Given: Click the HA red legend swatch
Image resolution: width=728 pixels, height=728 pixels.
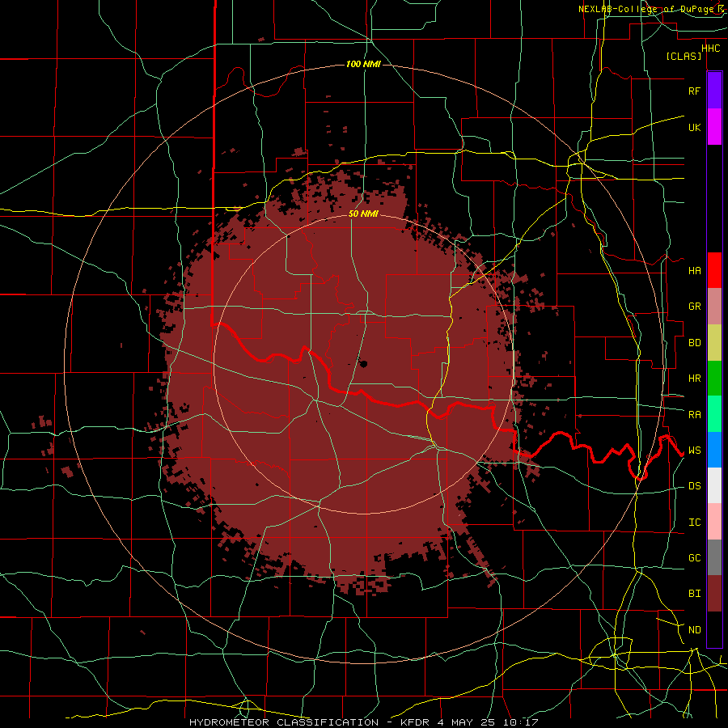Looking at the screenshot, I should tap(714, 270).
